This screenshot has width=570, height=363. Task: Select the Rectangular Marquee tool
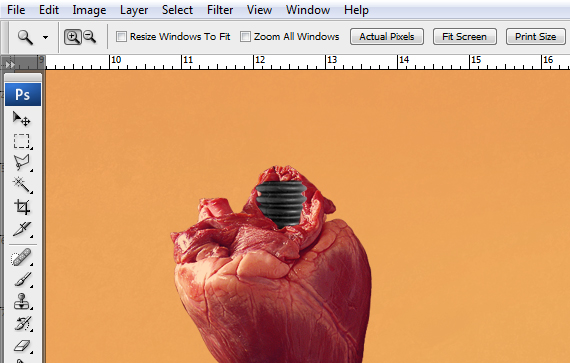click(x=21, y=141)
